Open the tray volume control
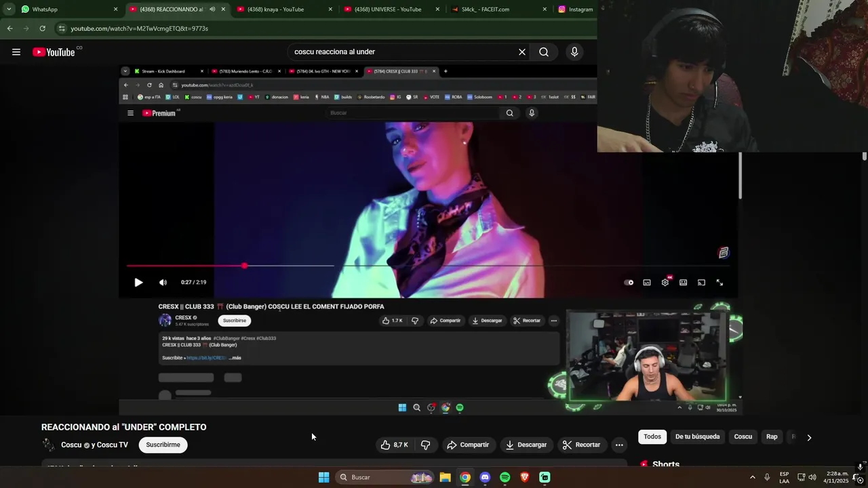This screenshot has height=488, width=868. pos(812,477)
